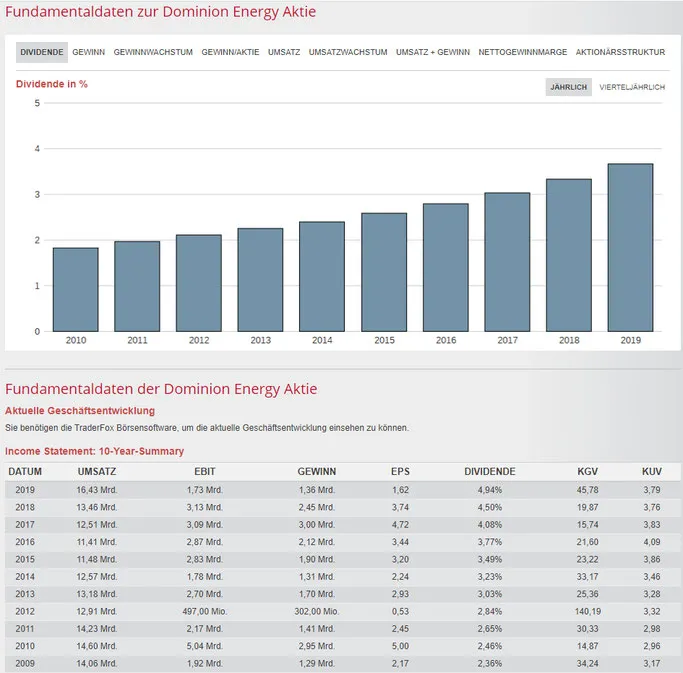Click the KUV column header
Screen dimensions: 683x673
pos(652,471)
